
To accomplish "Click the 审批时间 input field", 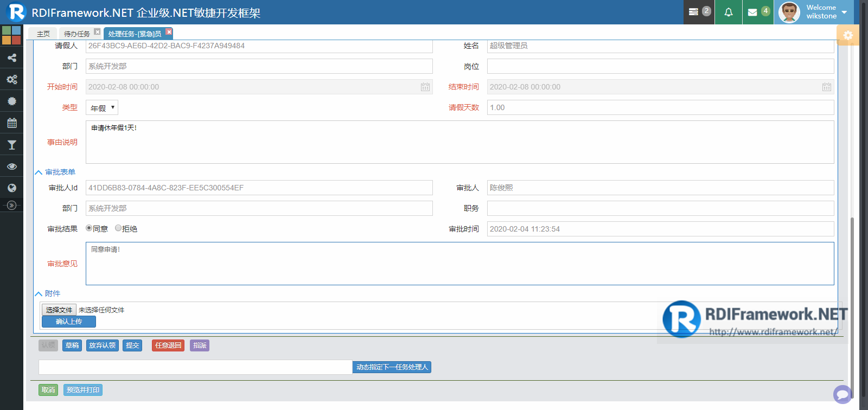I will click(661, 229).
